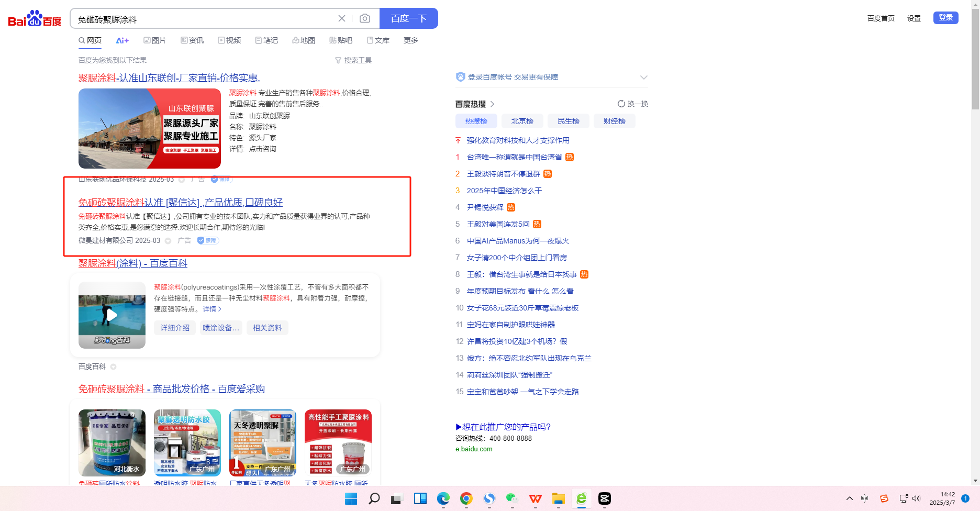
Task: Switch to the 图片 search tab
Action: [x=155, y=40]
